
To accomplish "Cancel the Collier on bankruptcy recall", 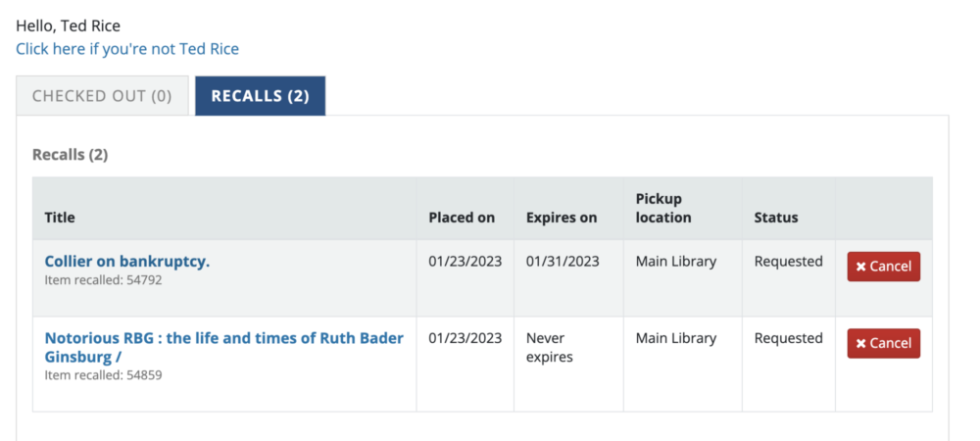I will (x=883, y=267).
